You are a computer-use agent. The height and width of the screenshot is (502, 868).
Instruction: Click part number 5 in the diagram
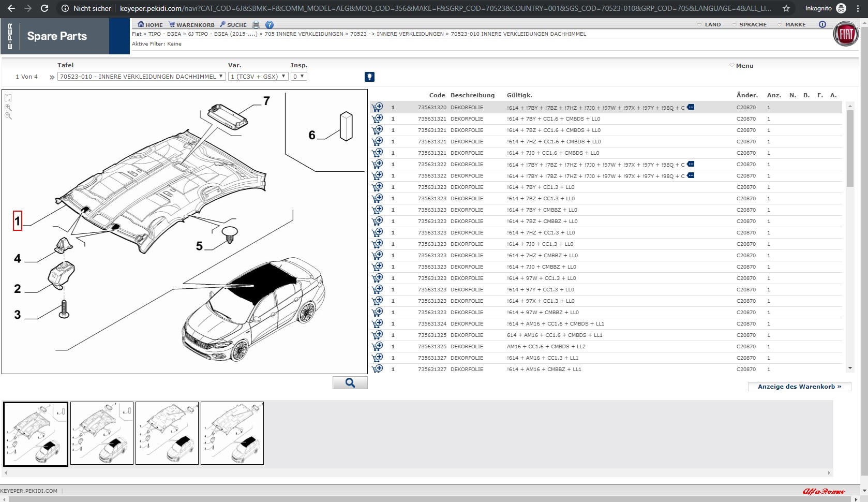click(x=199, y=246)
